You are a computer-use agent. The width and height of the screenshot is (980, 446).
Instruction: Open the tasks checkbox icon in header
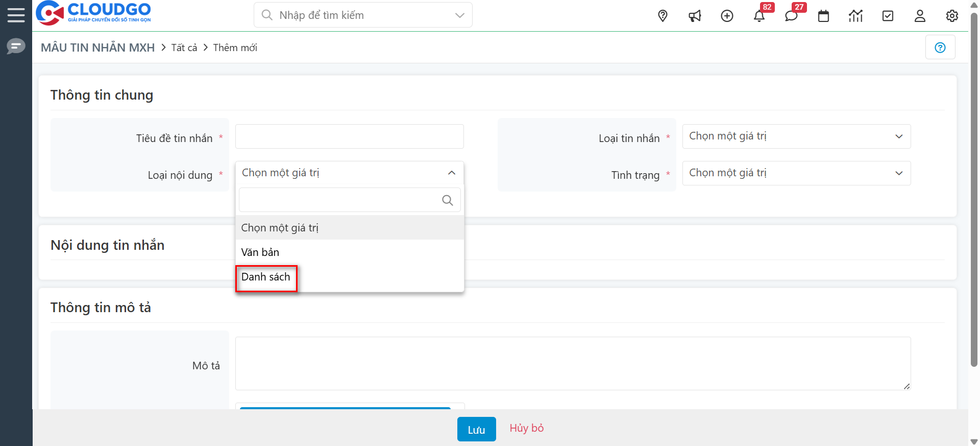(888, 16)
